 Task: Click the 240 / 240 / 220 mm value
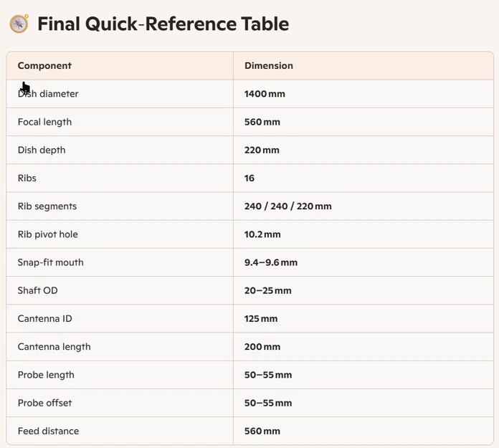click(x=288, y=206)
